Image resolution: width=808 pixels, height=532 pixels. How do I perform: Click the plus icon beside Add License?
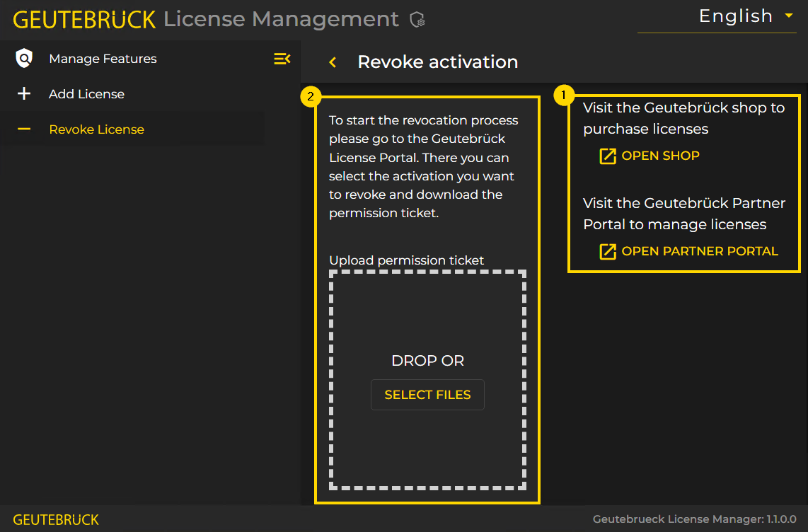click(x=24, y=93)
